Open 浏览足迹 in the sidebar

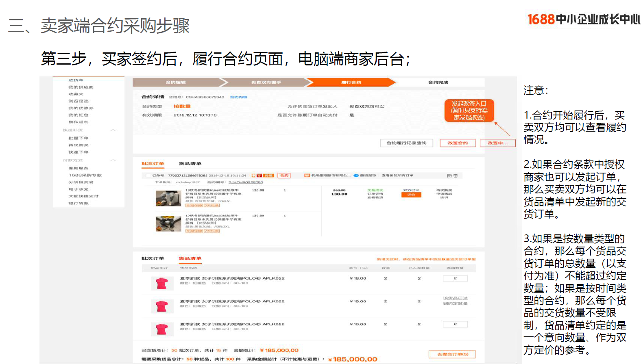78,101
